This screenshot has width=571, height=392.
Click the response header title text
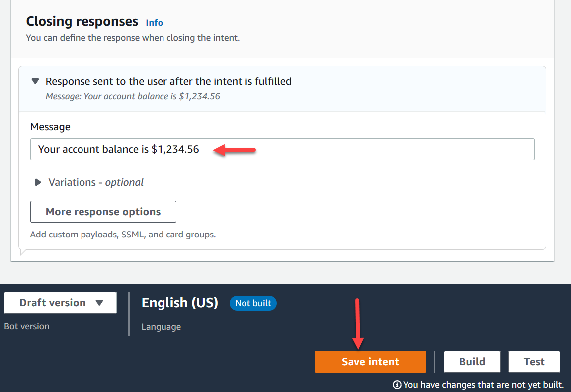click(168, 81)
